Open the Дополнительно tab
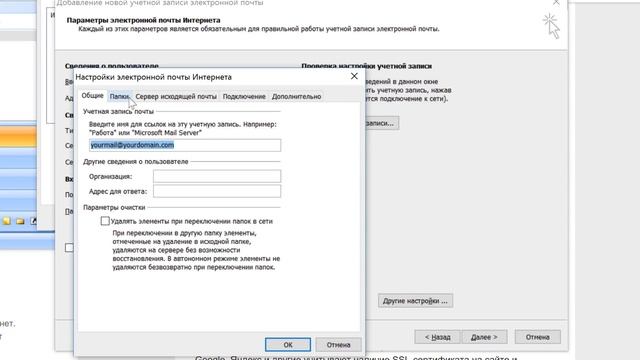Image resolution: width=640 pixels, height=360 pixels. point(296,97)
